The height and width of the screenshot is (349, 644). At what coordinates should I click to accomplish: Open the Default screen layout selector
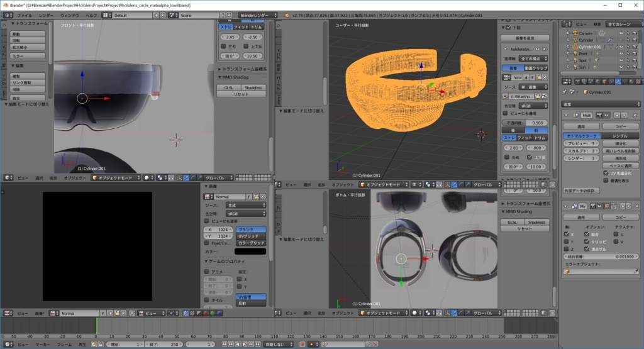[x=133, y=15]
